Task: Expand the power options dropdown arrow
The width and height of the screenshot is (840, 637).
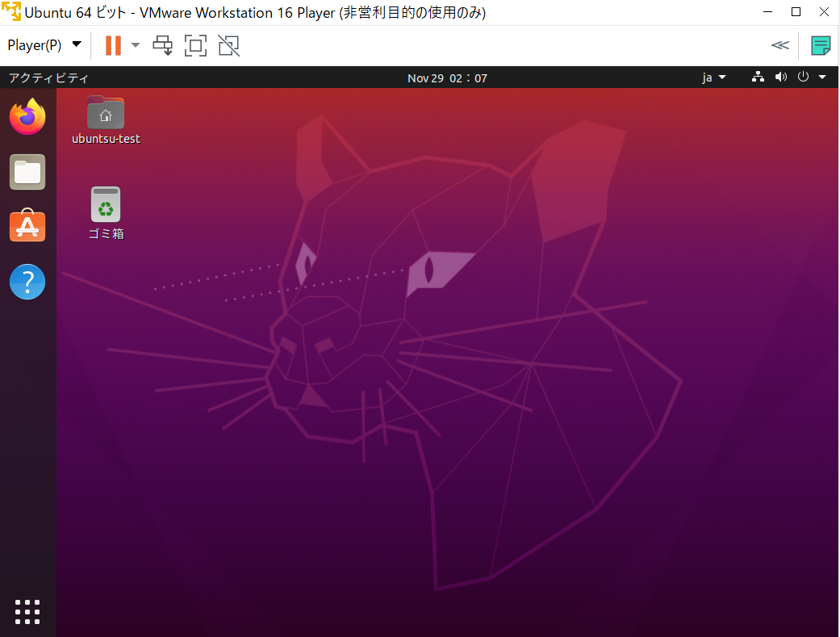Action: click(136, 45)
